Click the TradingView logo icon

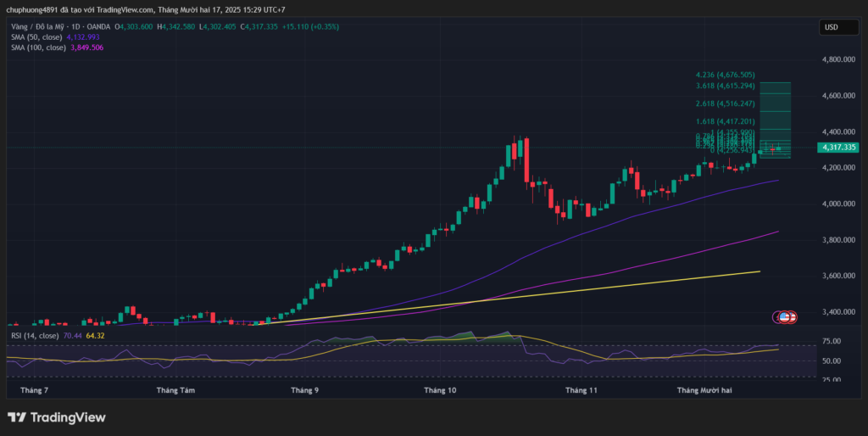point(16,417)
